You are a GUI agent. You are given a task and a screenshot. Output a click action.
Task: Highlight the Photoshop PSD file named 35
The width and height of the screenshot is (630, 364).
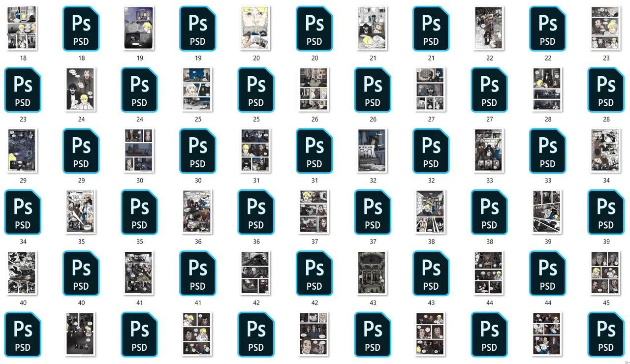(139, 212)
